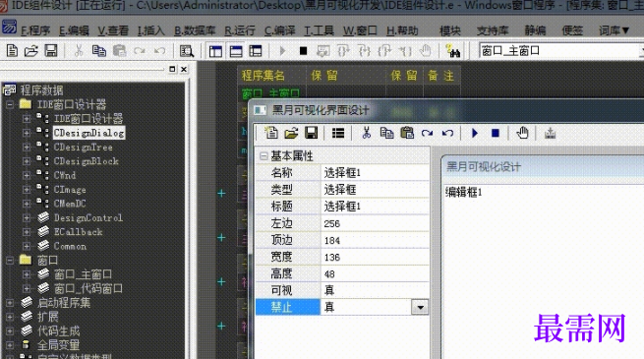
Task: Toggle the left panel layout icon
Action: (x=215, y=51)
